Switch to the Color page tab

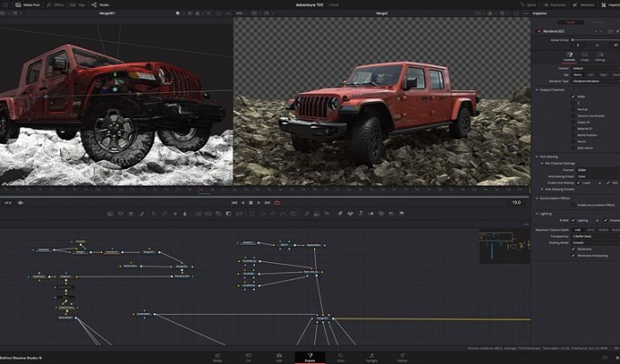pos(340,358)
